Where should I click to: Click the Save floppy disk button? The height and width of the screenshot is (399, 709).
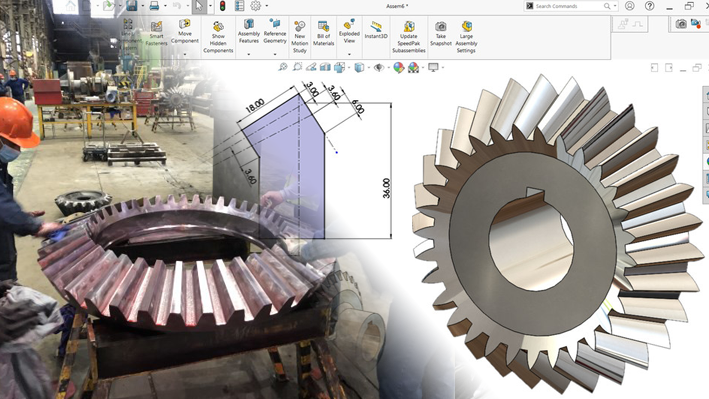tap(132, 6)
